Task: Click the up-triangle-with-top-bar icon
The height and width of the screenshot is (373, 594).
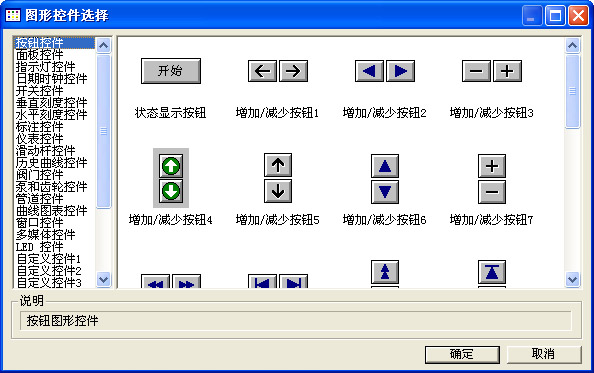Action: pyautogui.click(x=492, y=272)
